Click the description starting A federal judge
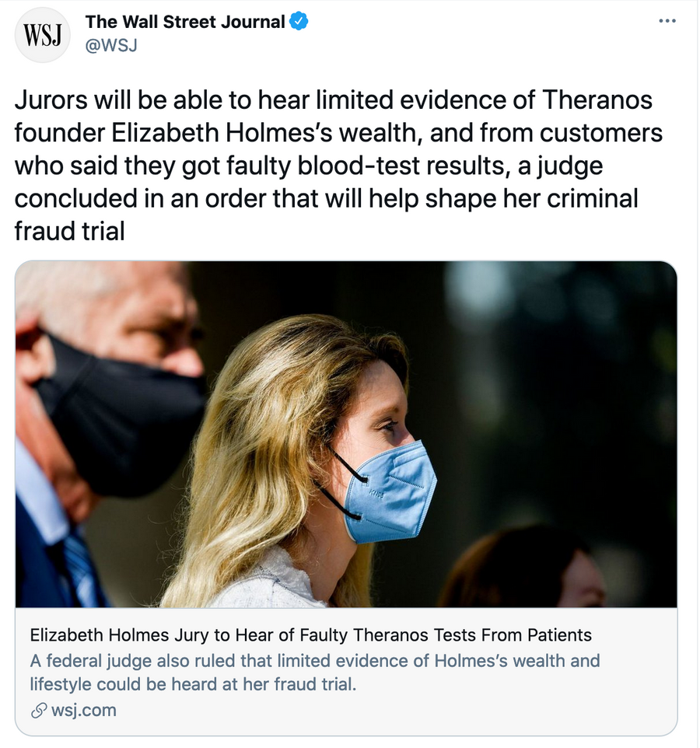 (315, 673)
